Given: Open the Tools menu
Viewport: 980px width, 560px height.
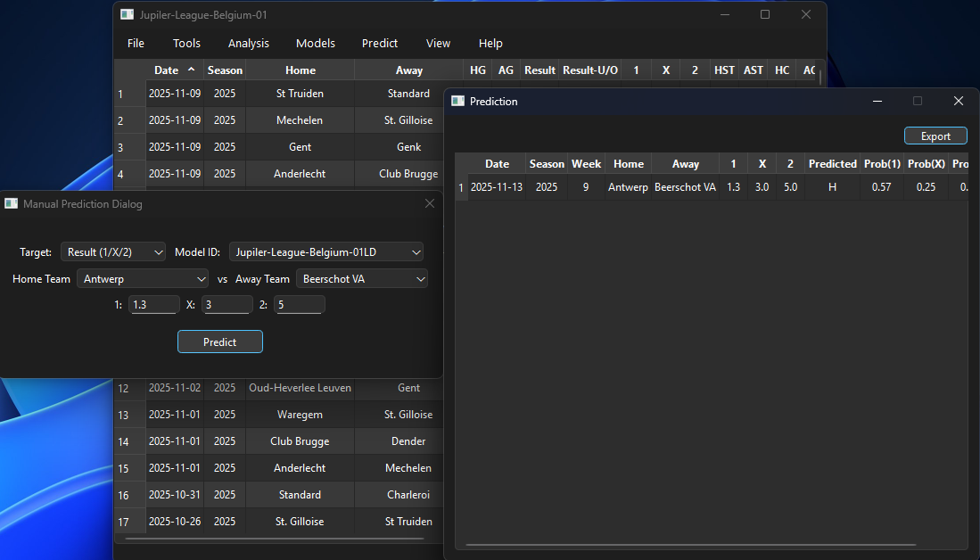Looking at the screenshot, I should coord(186,43).
